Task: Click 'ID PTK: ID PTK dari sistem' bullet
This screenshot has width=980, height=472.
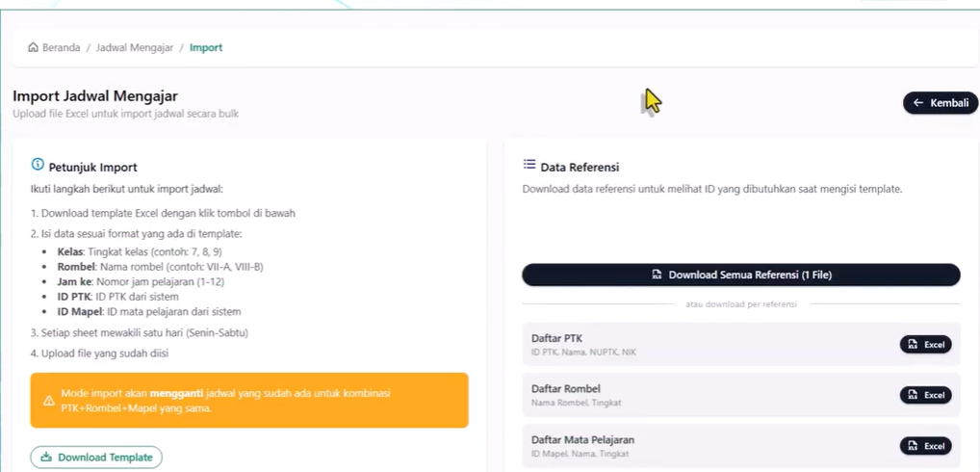Action: pos(118,297)
